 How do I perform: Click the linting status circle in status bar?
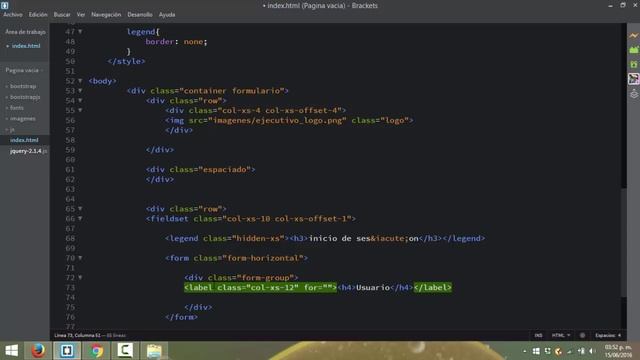(582, 336)
